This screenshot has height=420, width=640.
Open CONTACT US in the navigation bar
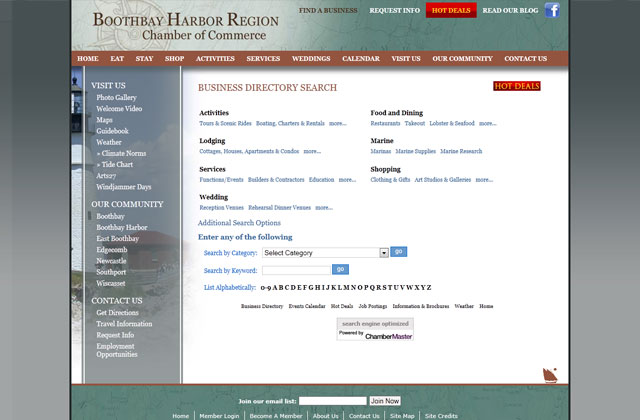[525, 58]
